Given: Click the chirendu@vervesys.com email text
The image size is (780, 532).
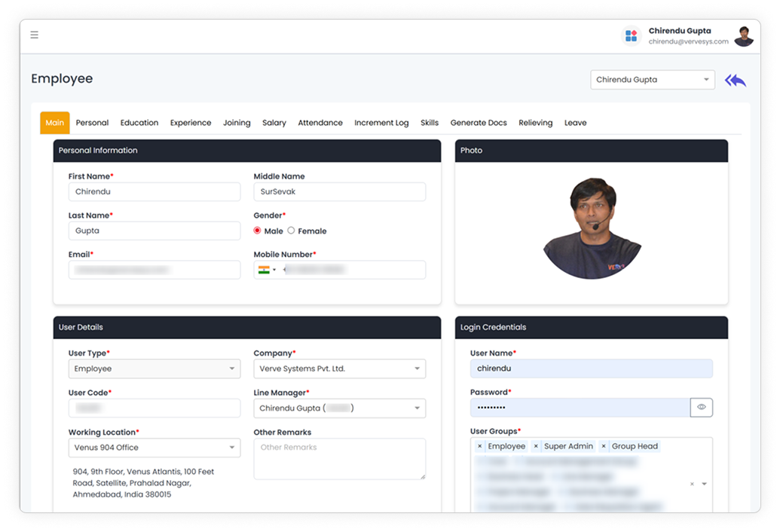Looking at the screenshot, I should (x=689, y=41).
